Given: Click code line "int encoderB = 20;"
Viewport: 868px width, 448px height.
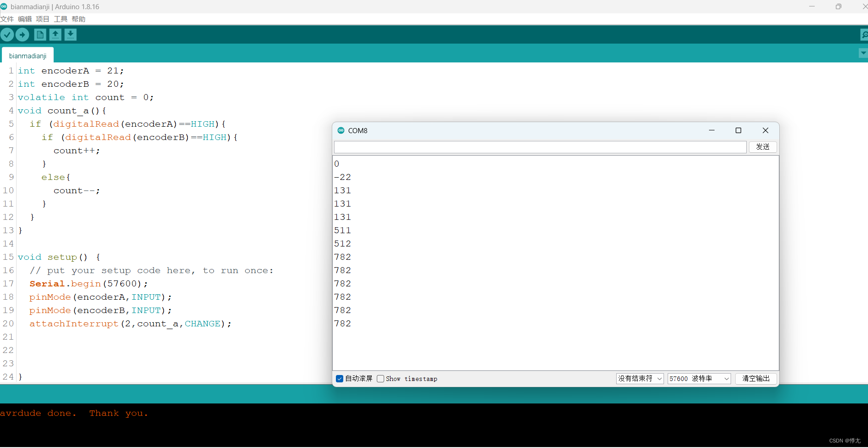Looking at the screenshot, I should pyautogui.click(x=71, y=84).
